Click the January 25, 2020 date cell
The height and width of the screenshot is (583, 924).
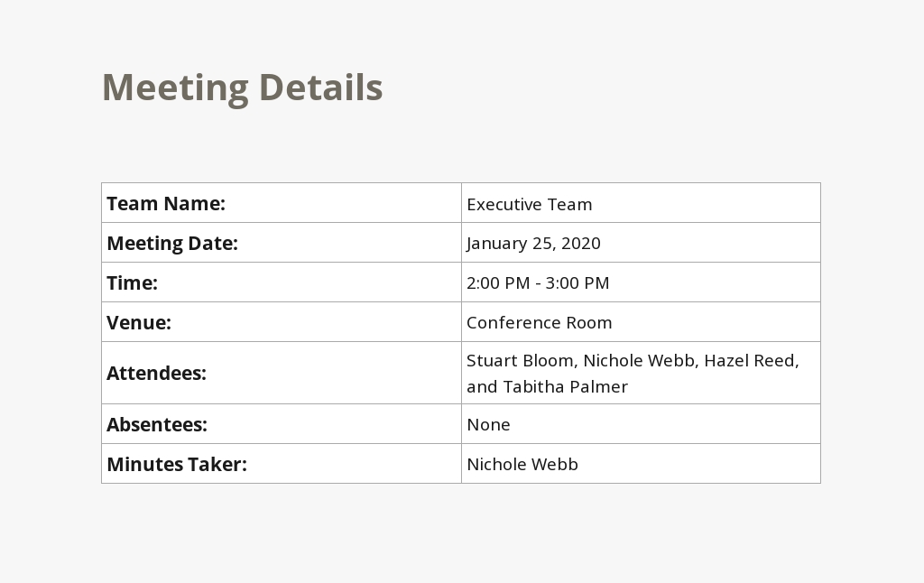pos(641,242)
